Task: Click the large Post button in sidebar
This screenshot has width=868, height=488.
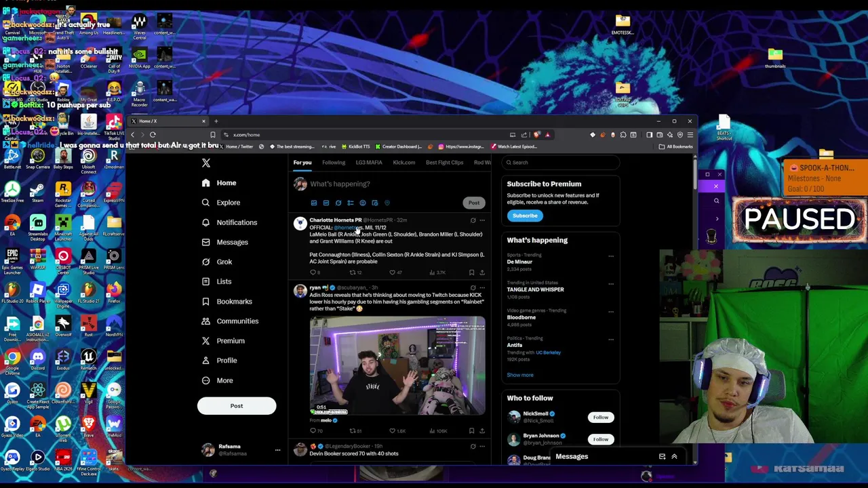Action: click(x=237, y=406)
